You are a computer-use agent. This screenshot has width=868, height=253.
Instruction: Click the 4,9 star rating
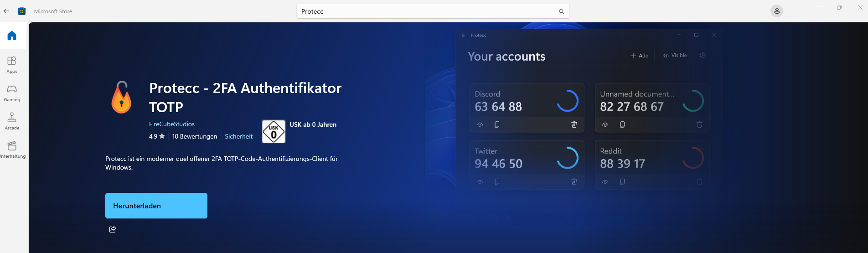point(157,136)
